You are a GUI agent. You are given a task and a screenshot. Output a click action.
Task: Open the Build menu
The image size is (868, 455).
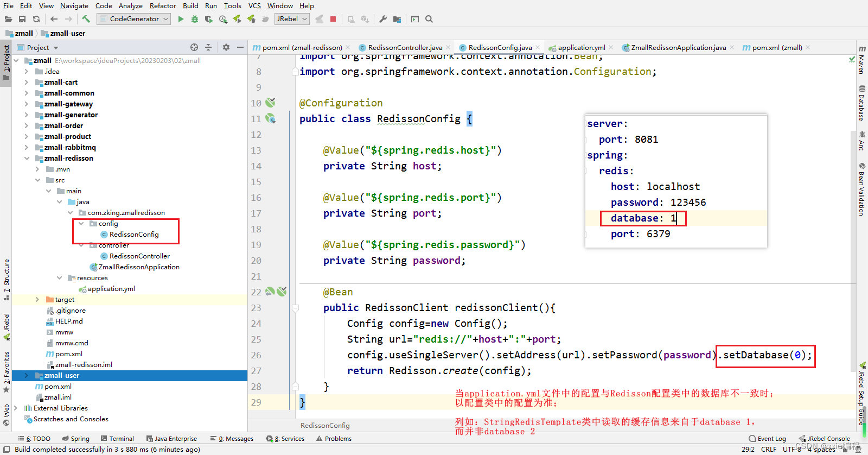[x=190, y=5]
